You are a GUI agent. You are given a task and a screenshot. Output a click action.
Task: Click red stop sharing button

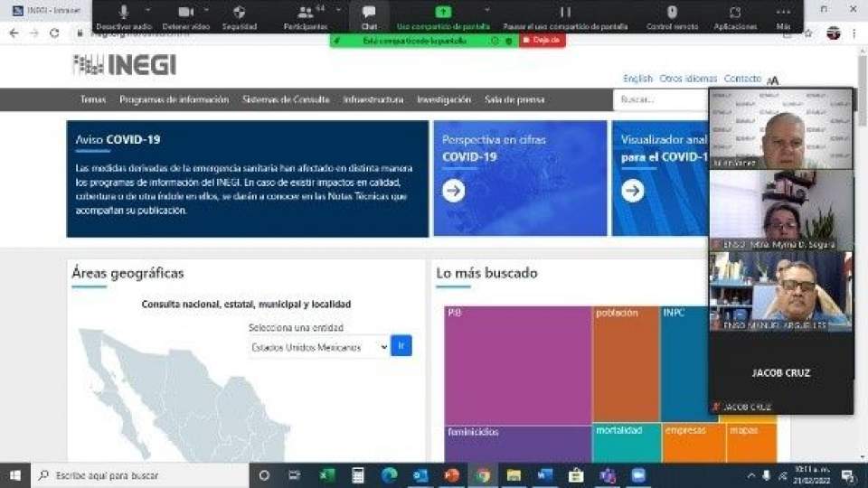click(x=542, y=41)
